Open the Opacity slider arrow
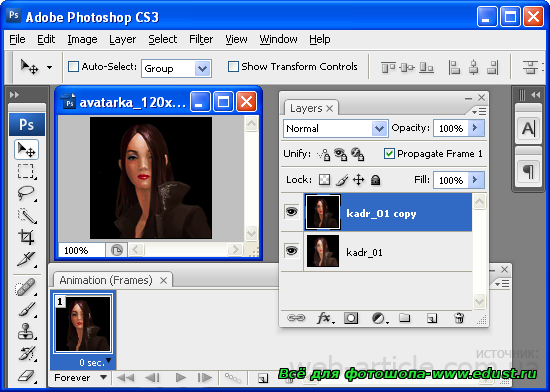This screenshot has width=550, height=392. coord(475,128)
